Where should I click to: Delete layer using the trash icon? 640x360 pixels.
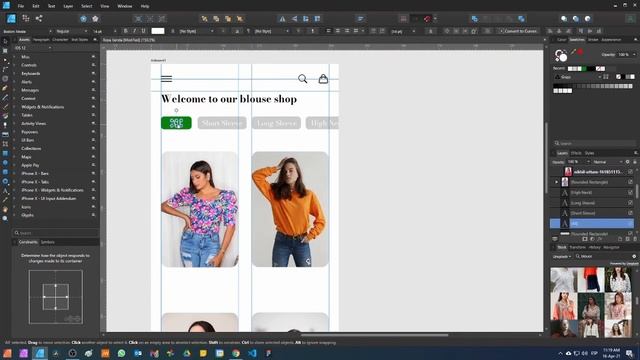(x=635, y=239)
